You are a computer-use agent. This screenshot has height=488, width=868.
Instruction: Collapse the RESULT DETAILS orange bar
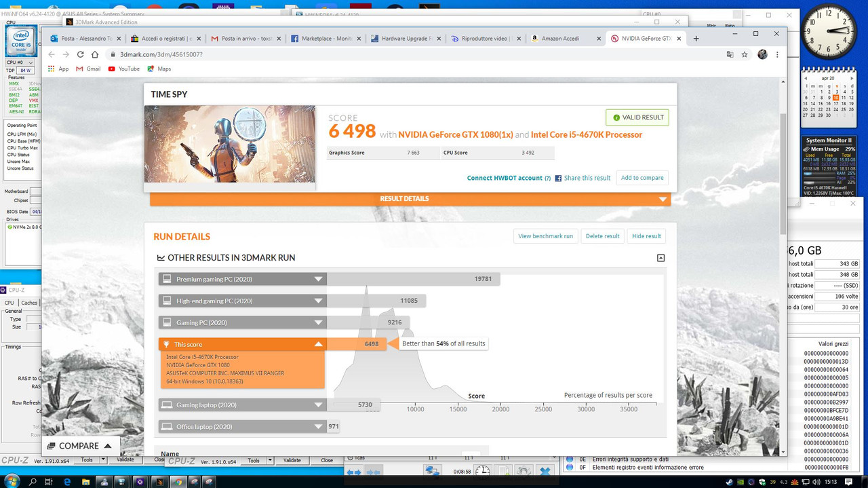tap(410, 199)
